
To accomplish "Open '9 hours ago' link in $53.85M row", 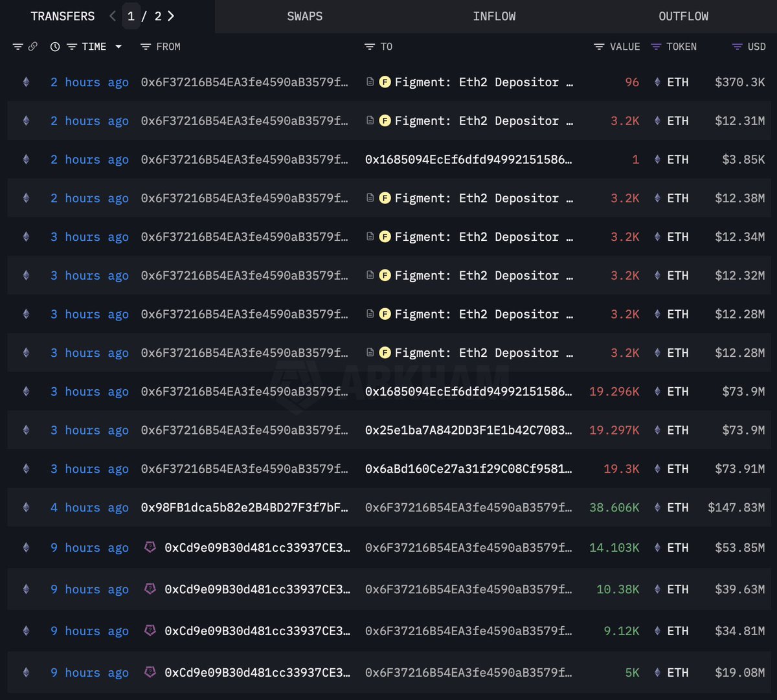I will (89, 548).
